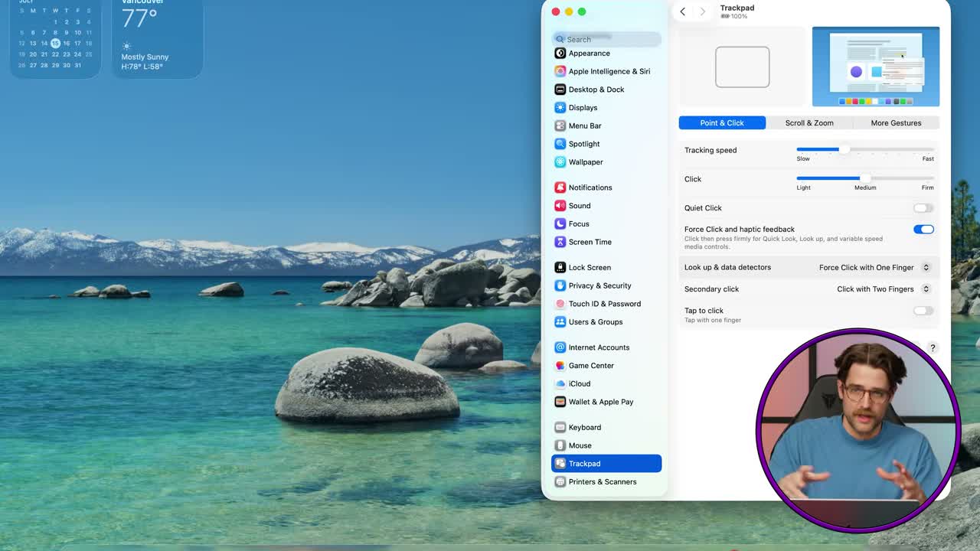Select the Wallet & Apple Pay icon

pyautogui.click(x=560, y=402)
